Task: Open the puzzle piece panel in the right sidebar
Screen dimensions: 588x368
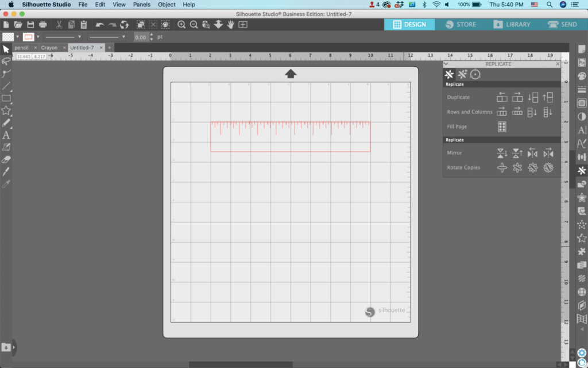Action: click(582, 251)
